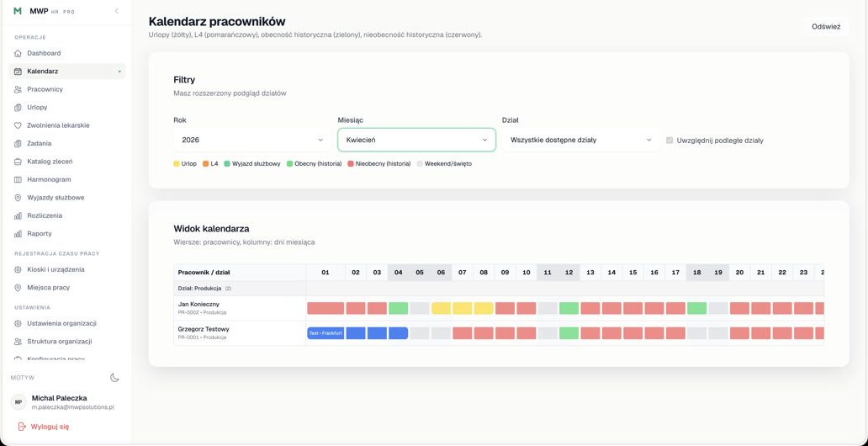
Task: Click the Struktura organizacji people icon
Action: click(x=18, y=342)
